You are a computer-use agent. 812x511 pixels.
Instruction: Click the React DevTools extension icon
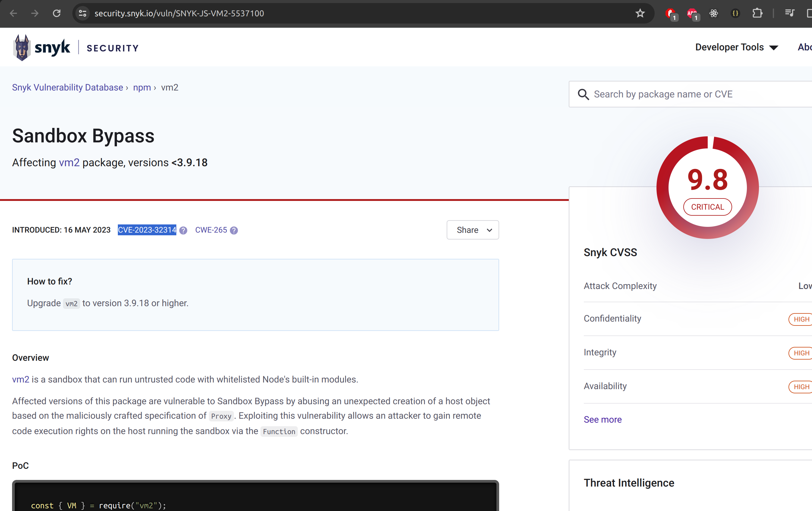pos(713,14)
